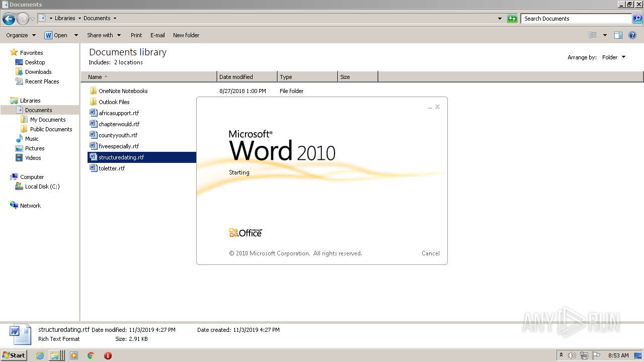This screenshot has height=362, width=644.
Task: Open Chrome from the taskbar
Action: 91,355
